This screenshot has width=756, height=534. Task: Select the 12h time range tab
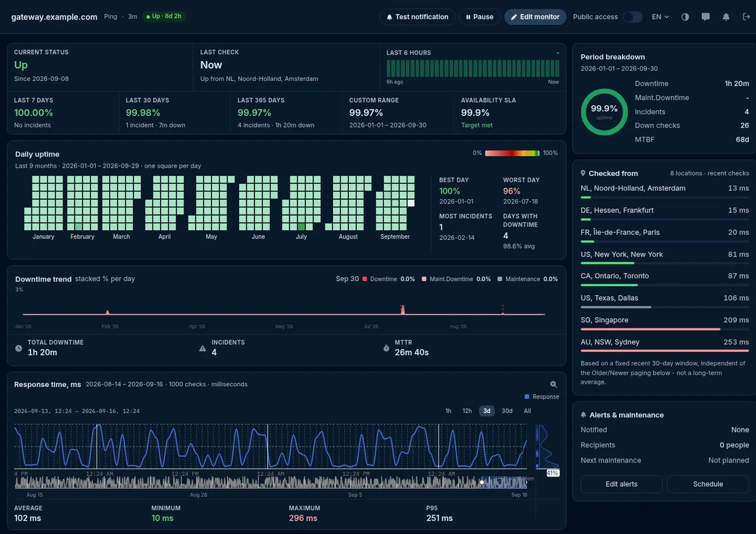pyautogui.click(x=467, y=411)
